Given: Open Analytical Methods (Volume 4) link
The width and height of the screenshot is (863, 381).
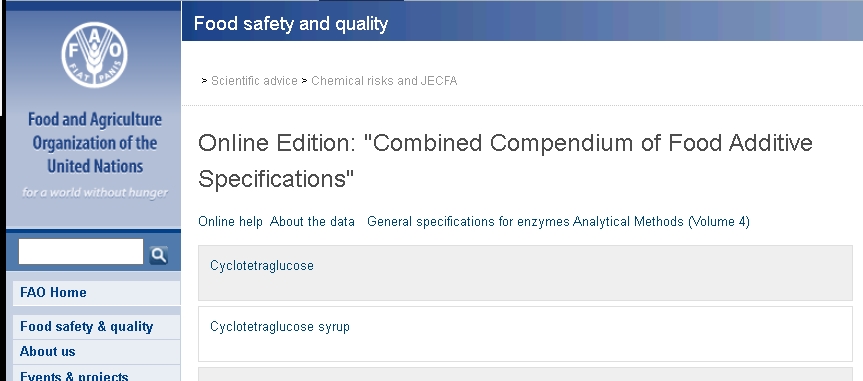Looking at the screenshot, I should click(x=661, y=221).
